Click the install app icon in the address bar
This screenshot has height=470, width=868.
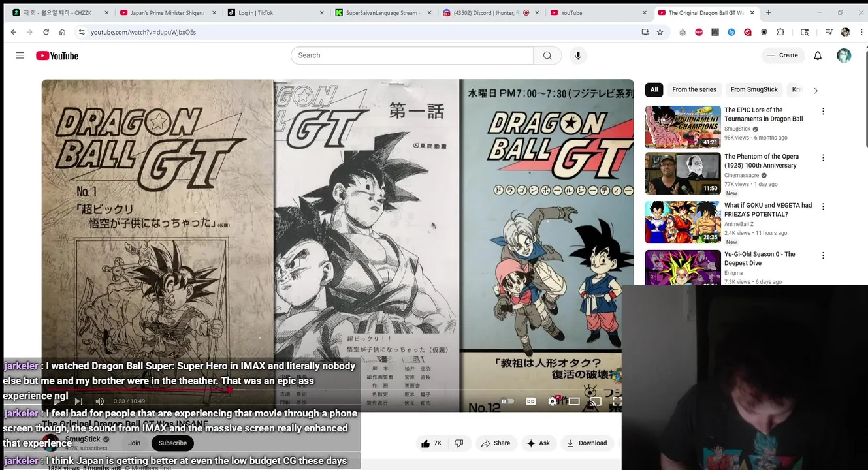[x=645, y=32]
